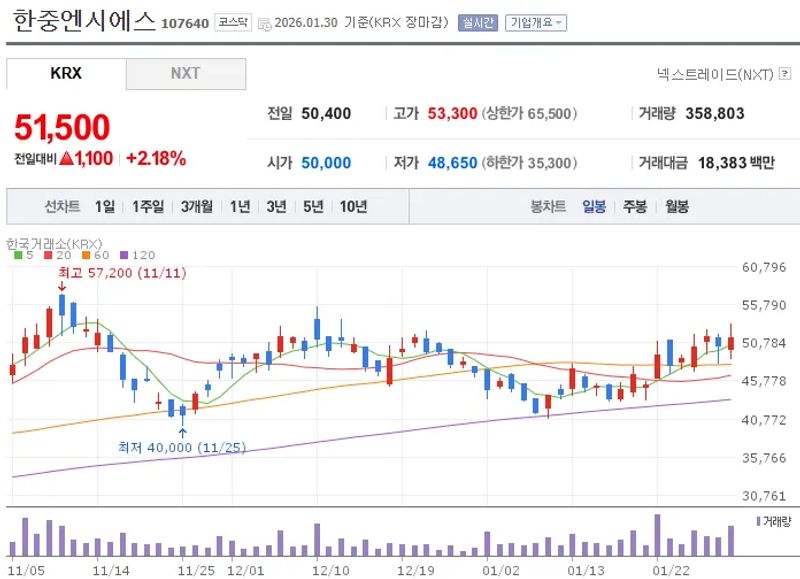The height and width of the screenshot is (579, 800).
Task: Click the 하한가 35,300 text
Action: [x=530, y=163]
